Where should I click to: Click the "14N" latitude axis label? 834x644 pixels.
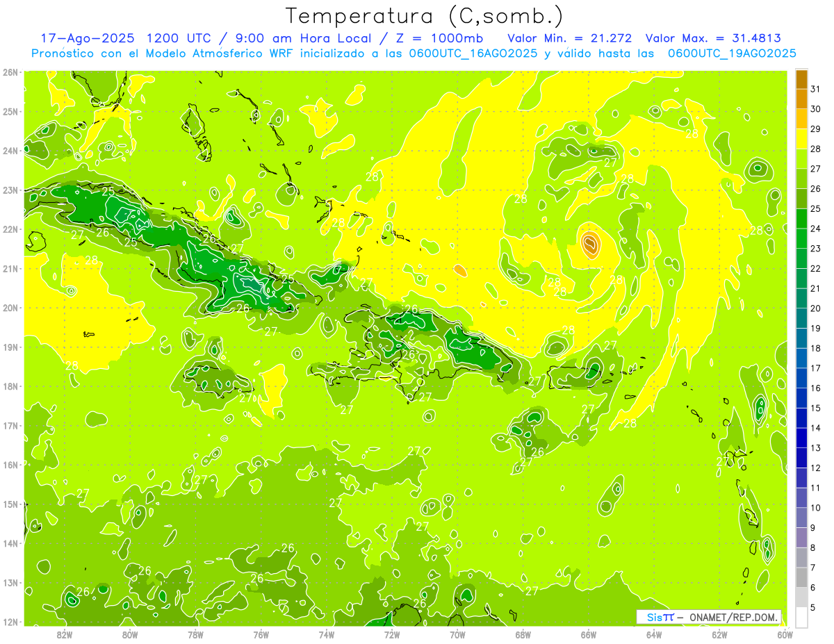[10, 543]
